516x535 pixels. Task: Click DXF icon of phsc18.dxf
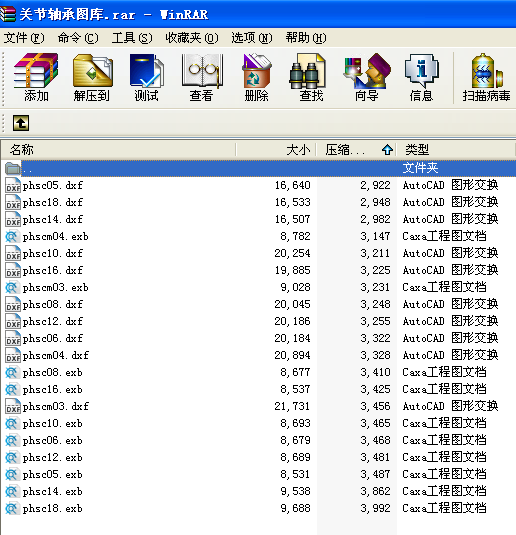(x=13, y=202)
